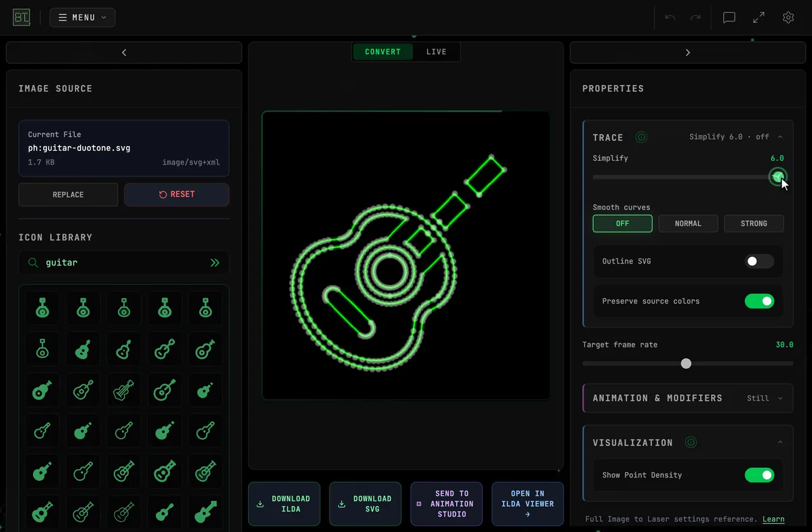This screenshot has width=812, height=532.
Task: Click the guitar laser preview canvas
Action: tap(406, 255)
